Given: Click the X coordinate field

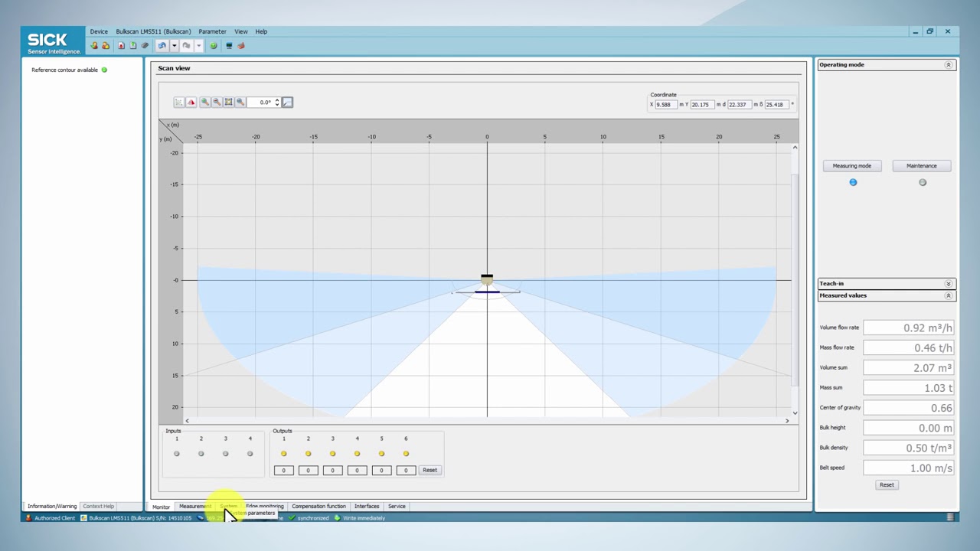Looking at the screenshot, I should click(666, 104).
